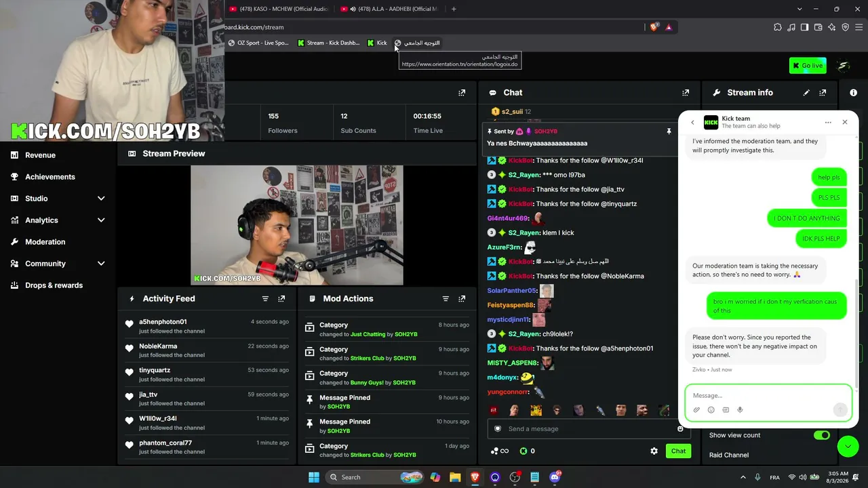Open Revenue in the sidebar
The image size is (868, 488).
tap(40, 155)
